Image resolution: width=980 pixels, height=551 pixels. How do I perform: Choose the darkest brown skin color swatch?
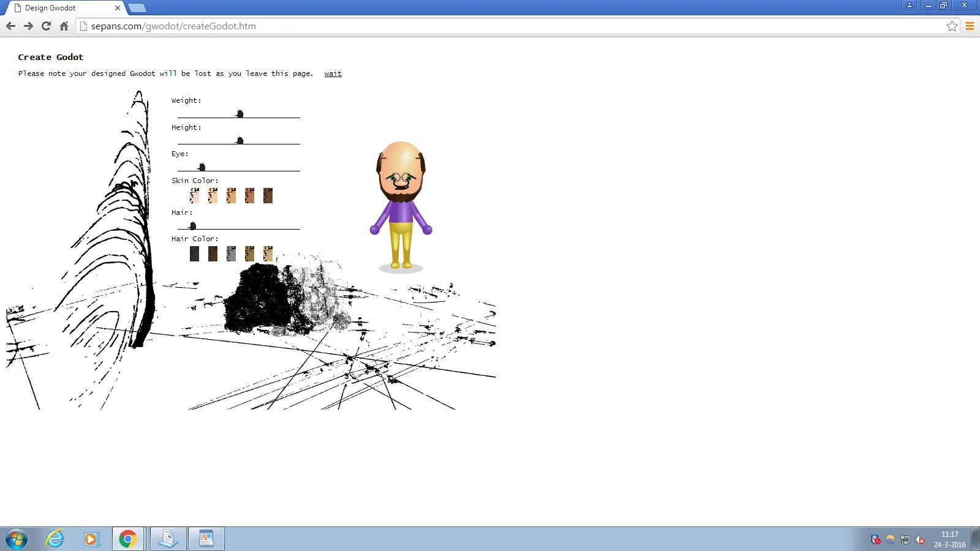click(x=268, y=195)
